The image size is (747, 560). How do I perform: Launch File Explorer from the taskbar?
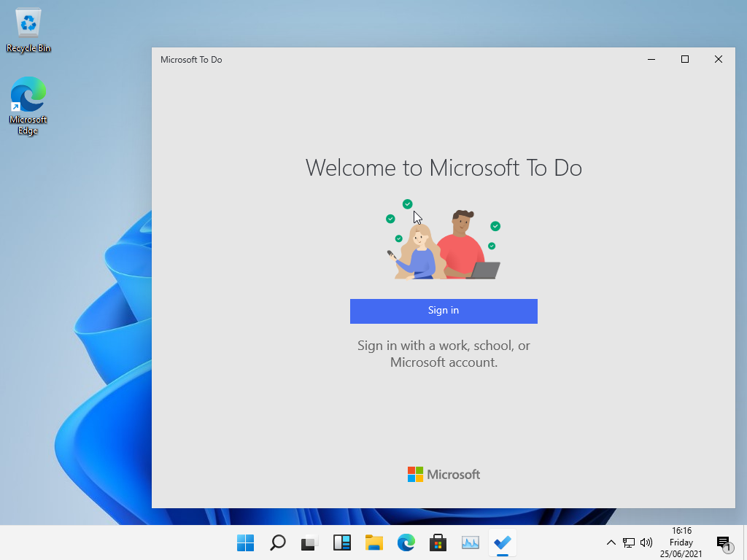point(374,542)
